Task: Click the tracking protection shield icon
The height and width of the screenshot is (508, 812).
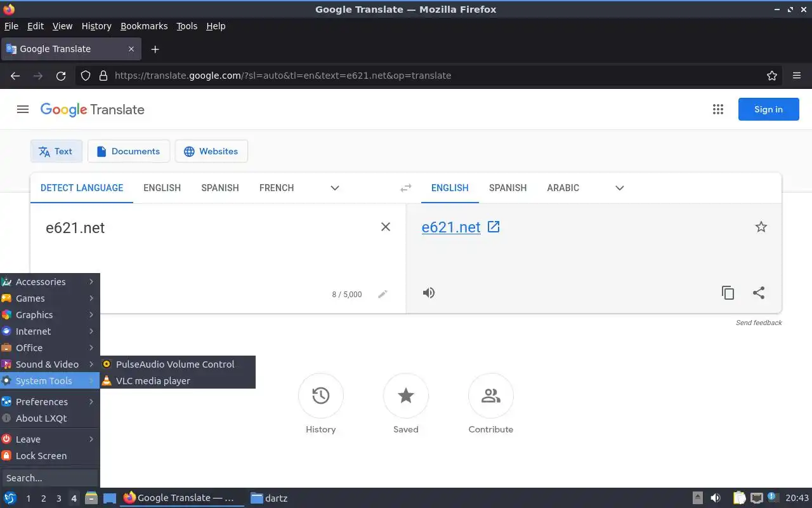Action: (x=86, y=76)
